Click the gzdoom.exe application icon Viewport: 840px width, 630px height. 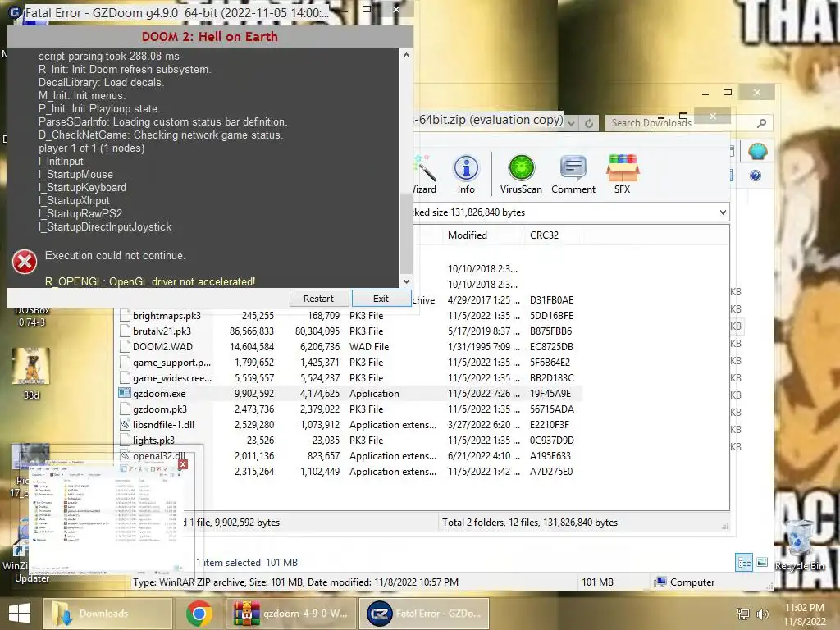125,393
